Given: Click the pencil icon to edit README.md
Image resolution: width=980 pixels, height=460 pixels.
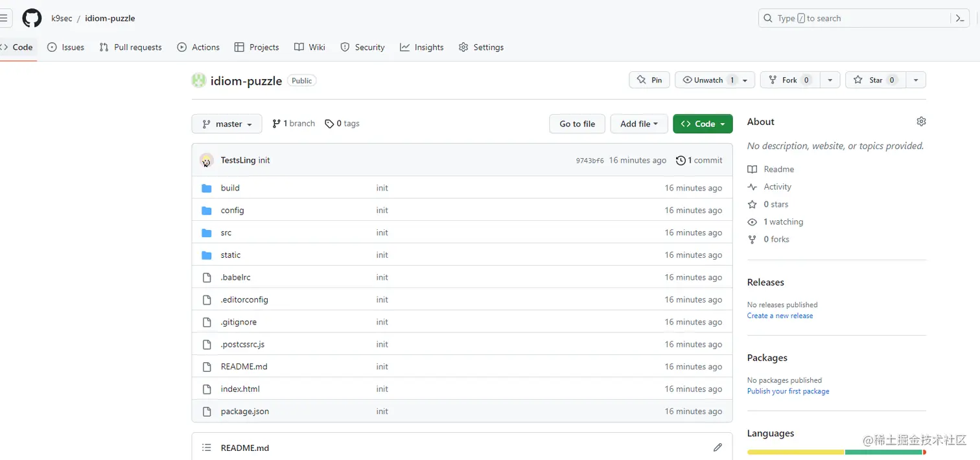Looking at the screenshot, I should tap(717, 448).
